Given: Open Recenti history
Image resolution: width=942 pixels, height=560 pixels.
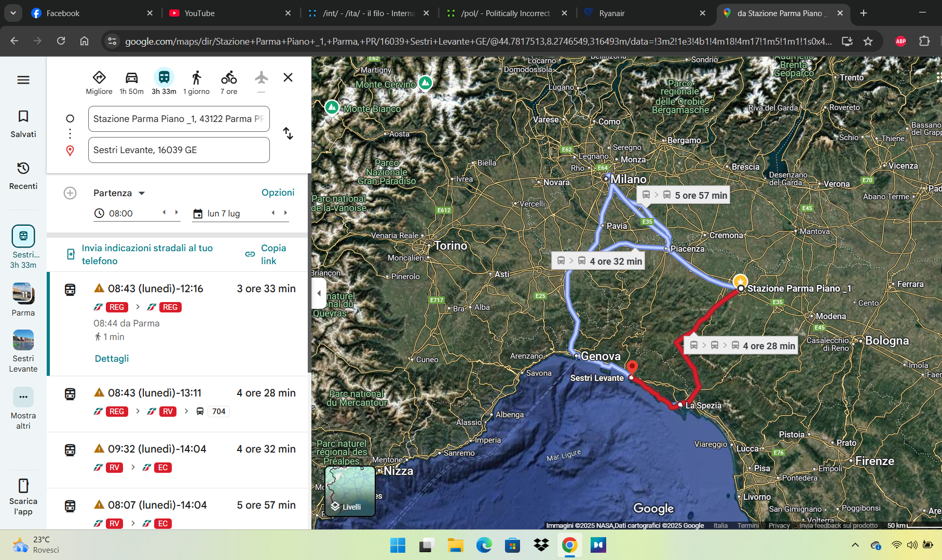Looking at the screenshot, I should tap(23, 175).
